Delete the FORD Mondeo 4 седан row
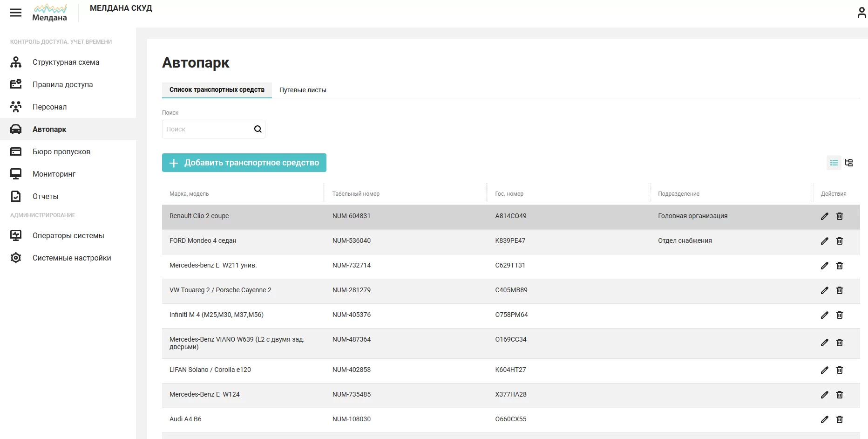Viewport: 868px width, 439px height. click(x=840, y=241)
